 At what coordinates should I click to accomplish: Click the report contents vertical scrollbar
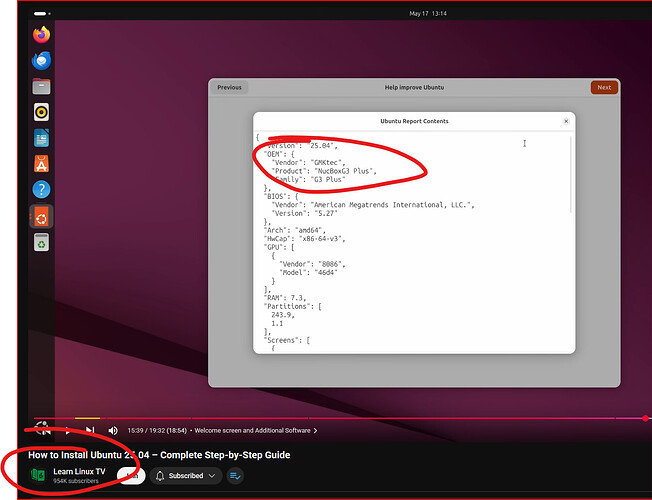coord(571,175)
